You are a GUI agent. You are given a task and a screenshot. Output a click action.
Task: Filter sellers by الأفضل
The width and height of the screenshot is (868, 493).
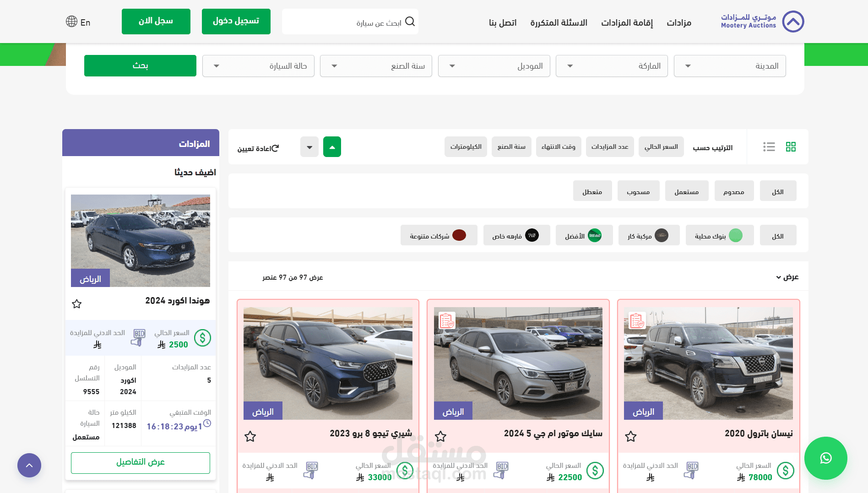tap(584, 235)
